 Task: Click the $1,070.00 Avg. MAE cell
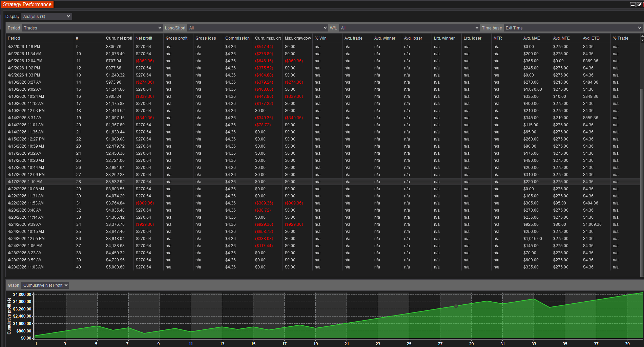[536, 89]
